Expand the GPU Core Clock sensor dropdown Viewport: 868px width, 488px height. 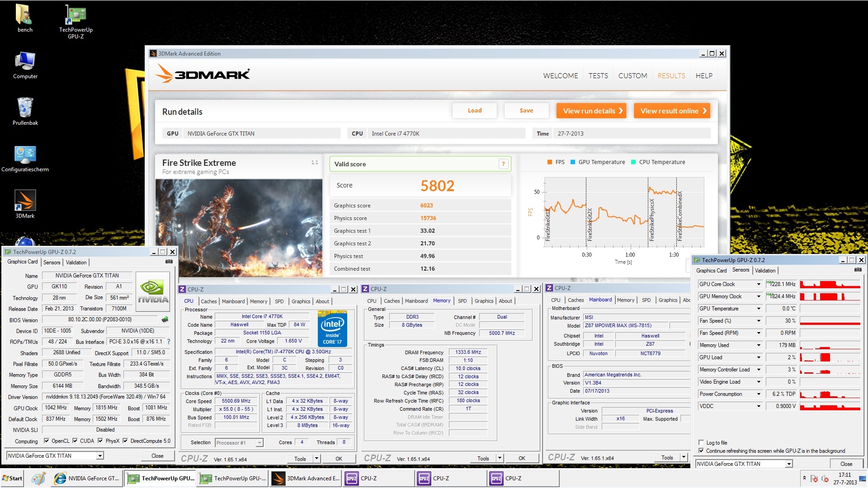[759, 284]
